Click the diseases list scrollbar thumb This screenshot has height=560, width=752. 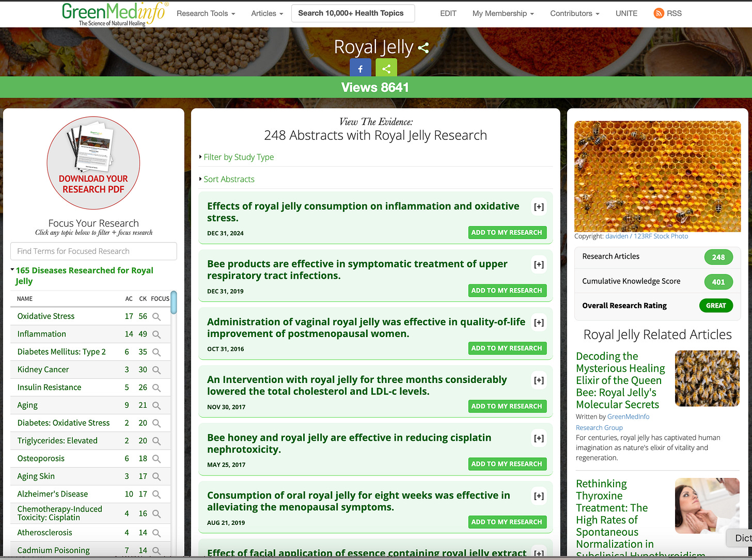[174, 302]
